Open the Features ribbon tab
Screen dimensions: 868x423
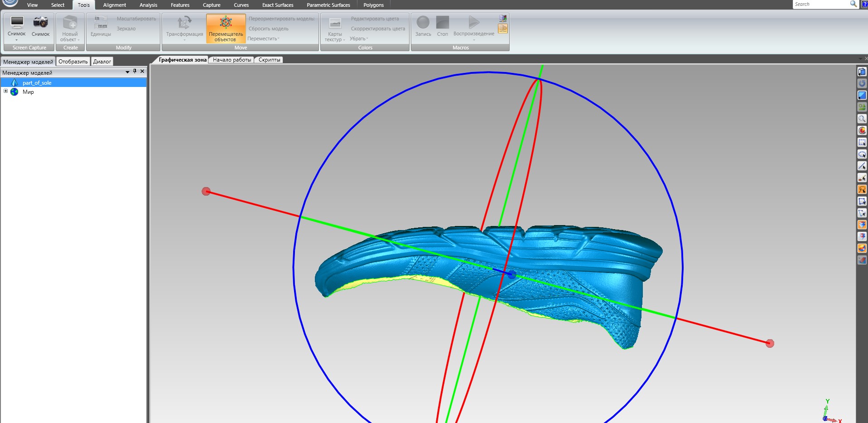[x=180, y=5]
